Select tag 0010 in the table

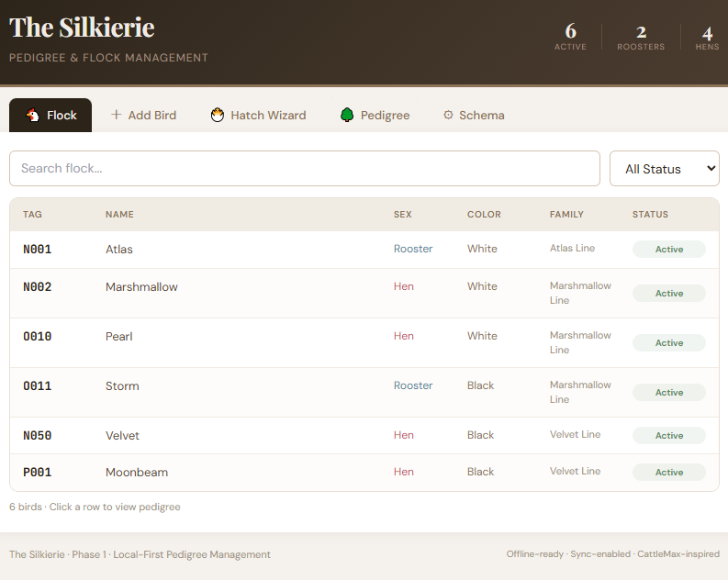[x=37, y=337]
